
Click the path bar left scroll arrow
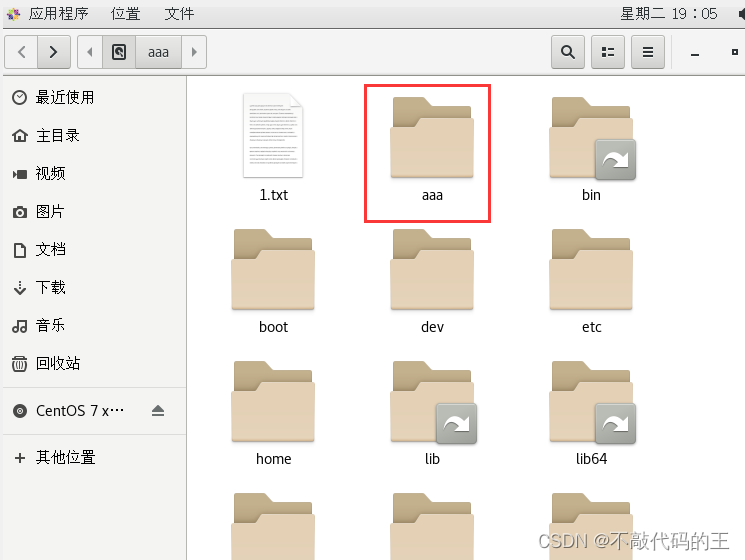coord(90,52)
